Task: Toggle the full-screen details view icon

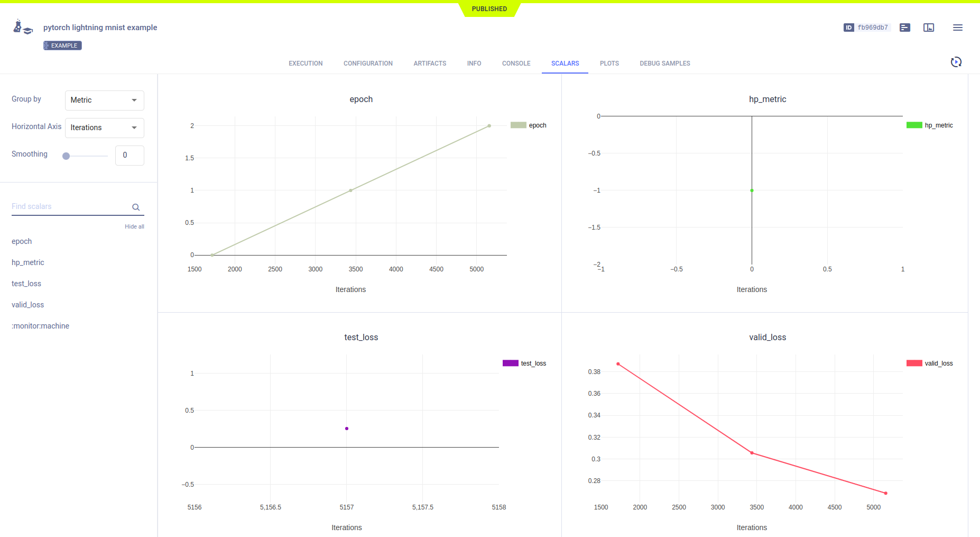Action: tap(929, 28)
